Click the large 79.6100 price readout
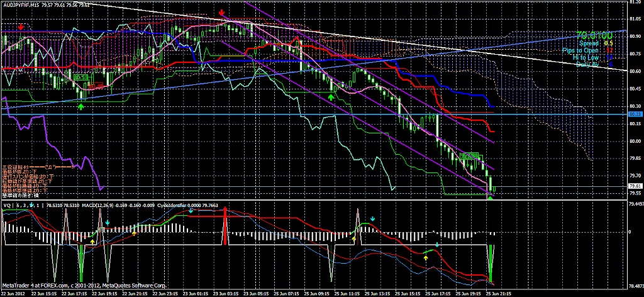 click(594, 34)
